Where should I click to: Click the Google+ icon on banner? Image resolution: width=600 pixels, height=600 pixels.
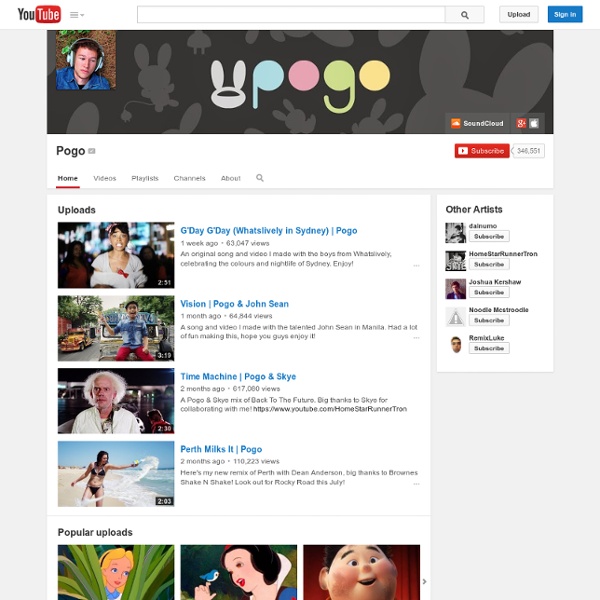tap(521, 123)
